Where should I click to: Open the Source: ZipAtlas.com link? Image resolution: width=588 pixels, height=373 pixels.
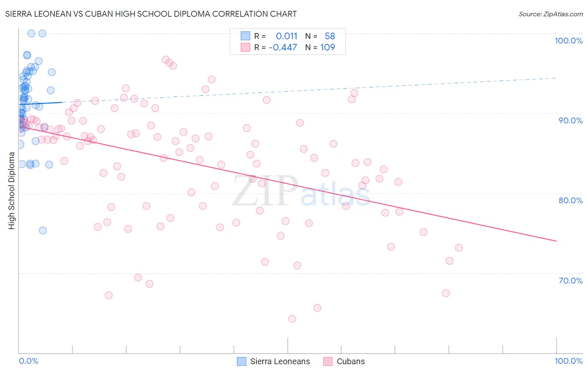coord(551,14)
